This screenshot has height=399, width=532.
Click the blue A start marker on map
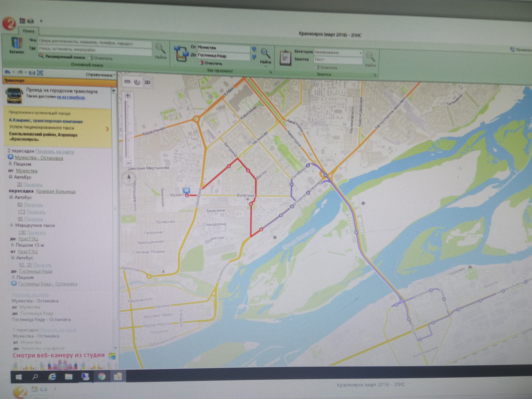186,190
